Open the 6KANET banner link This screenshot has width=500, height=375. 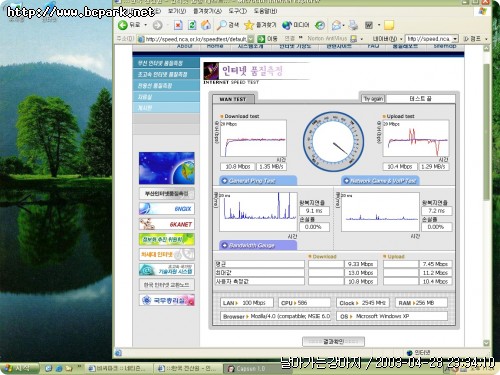tap(167, 224)
